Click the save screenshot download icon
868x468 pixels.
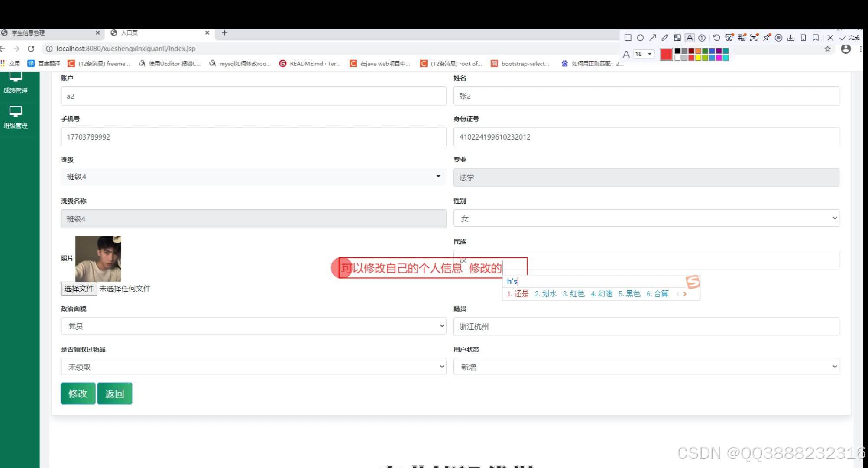[790, 38]
